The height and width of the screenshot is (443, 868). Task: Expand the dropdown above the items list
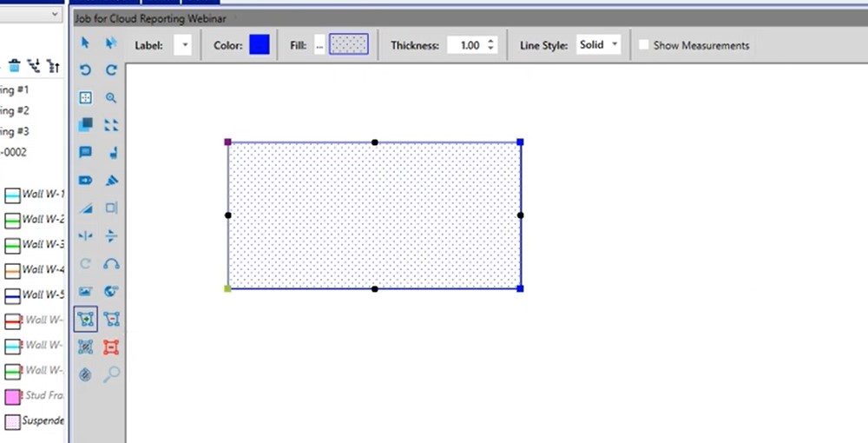pos(54,15)
